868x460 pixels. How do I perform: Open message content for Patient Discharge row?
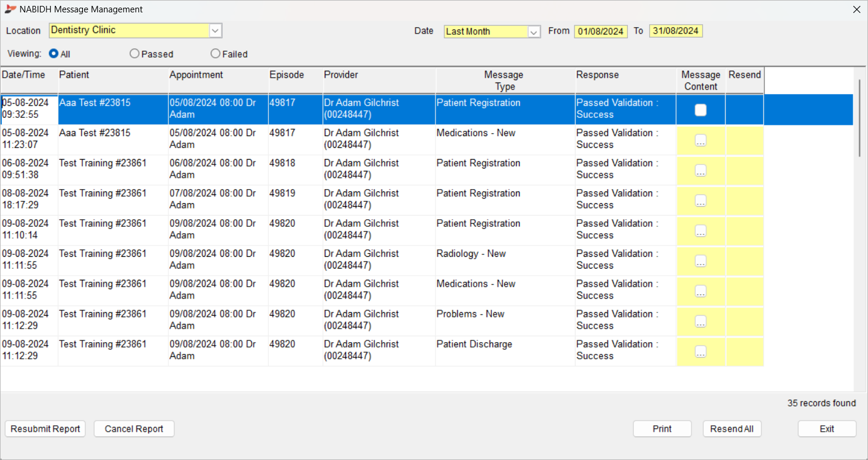pos(700,351)
